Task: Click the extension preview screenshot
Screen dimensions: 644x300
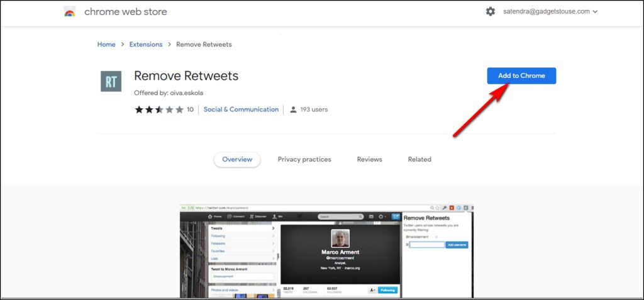Action: point(327,251)
